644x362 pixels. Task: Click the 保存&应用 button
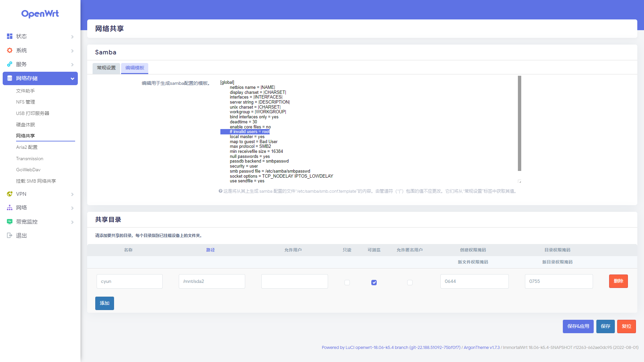(x=578, y=326)
